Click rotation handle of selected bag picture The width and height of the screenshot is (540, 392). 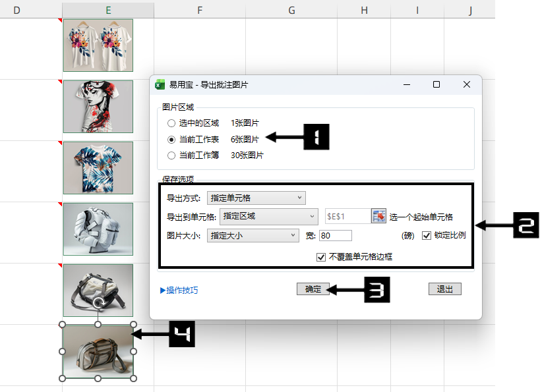coord(98,302)
